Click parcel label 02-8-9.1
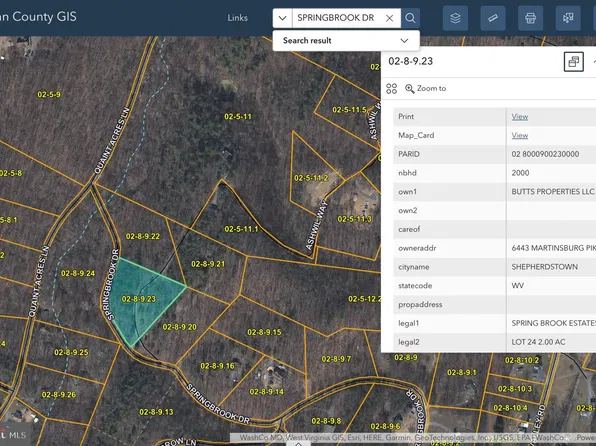This screenshot has width=596, height=446. pos(462,372)
